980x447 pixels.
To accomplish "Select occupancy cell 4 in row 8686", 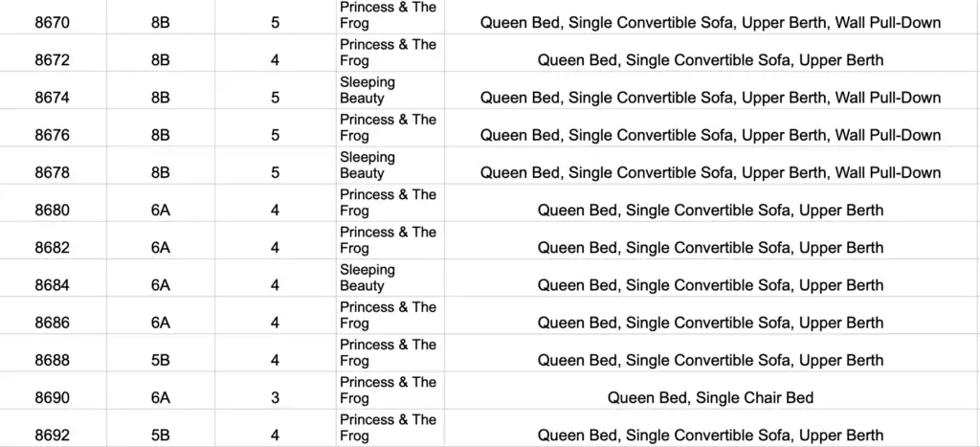I will [x=275, y=324].
